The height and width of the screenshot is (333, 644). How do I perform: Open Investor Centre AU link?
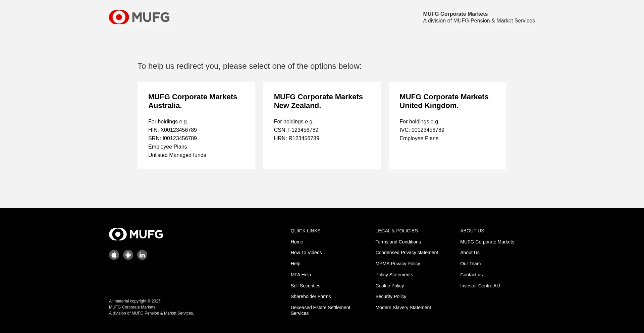click(x=480, y=286)
